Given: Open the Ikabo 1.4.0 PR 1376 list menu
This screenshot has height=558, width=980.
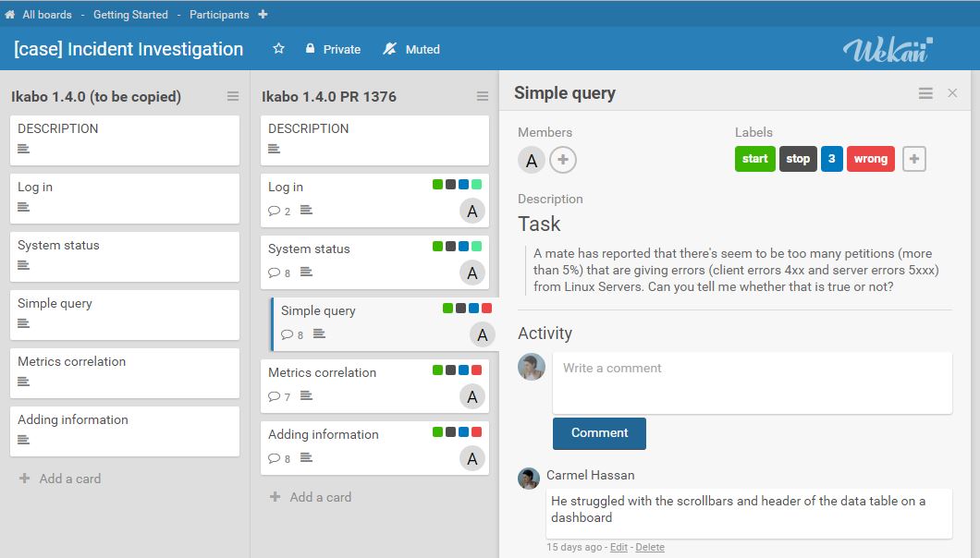Looking at the screenshot, I should [x=482, y=96].
